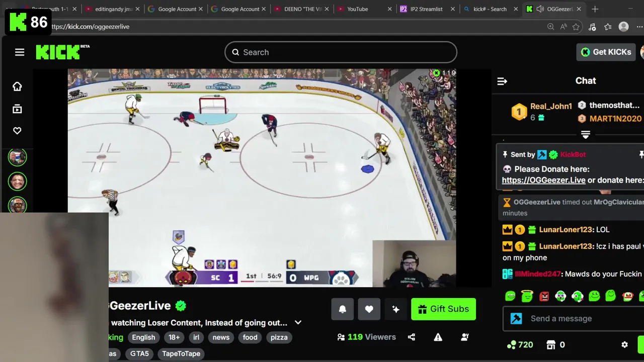The image size is (644, 362).
Task: Select the 18+ tag
Action: coord(174,337)
